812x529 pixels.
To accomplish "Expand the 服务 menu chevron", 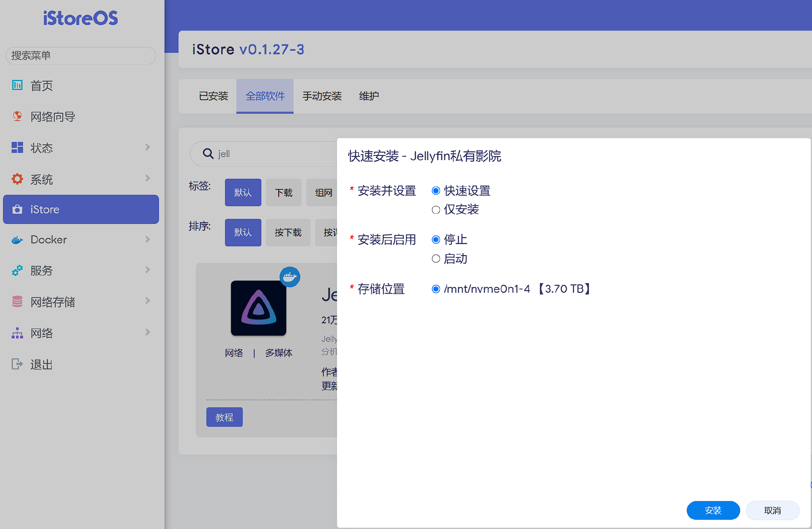I will pyautogui.click(x=148, y=270).
